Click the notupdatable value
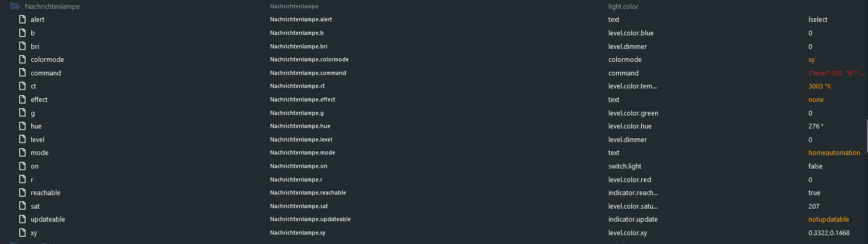This screenshot has height=244, width=868. 828,220
